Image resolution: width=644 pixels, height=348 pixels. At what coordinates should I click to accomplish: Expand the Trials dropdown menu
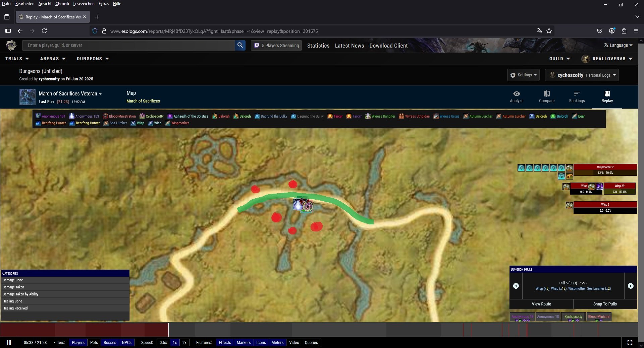17,59
